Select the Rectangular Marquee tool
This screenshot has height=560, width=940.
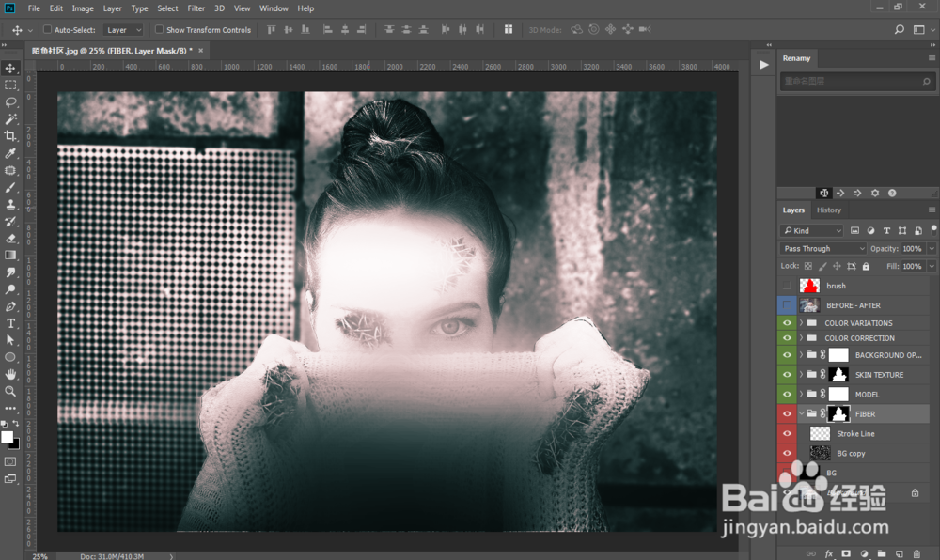click(10, 86)
